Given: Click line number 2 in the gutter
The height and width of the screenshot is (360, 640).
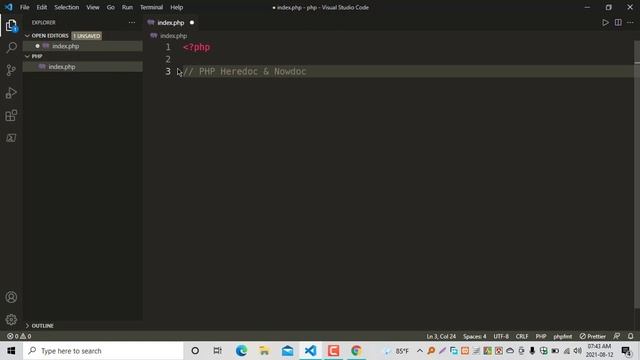Looking at the screenshot, I should pos(168,59).
